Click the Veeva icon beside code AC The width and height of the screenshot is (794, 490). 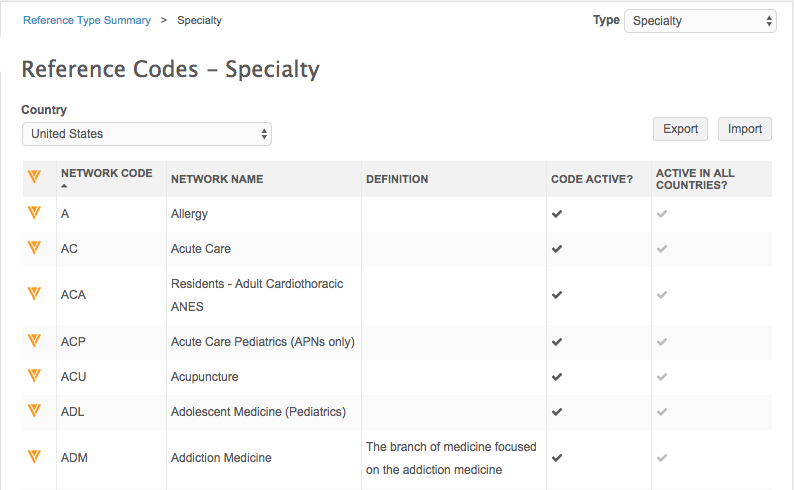34,248
